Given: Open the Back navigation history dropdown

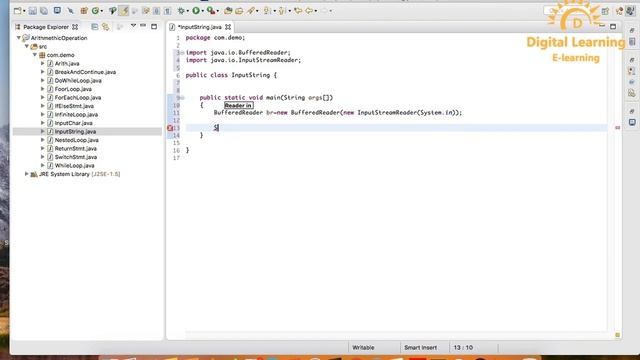Looking at the screenshot, I should click(316, 11).
